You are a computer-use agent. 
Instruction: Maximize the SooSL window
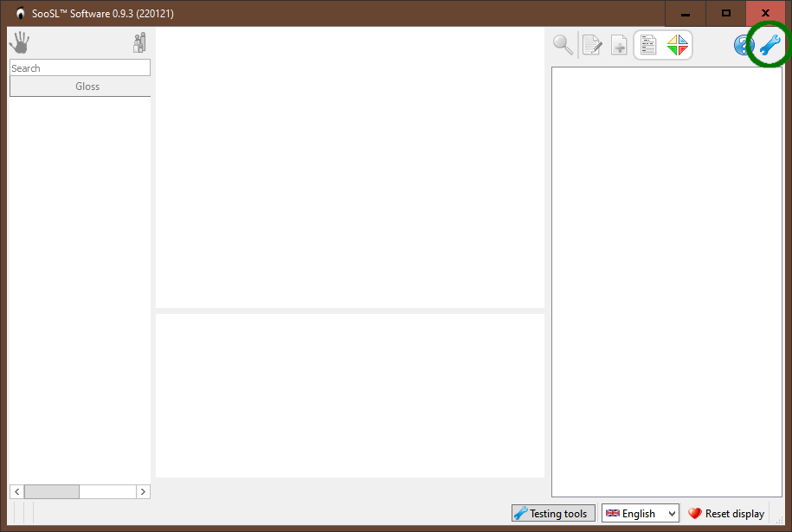pyautogui.click(x=726, y=14)
